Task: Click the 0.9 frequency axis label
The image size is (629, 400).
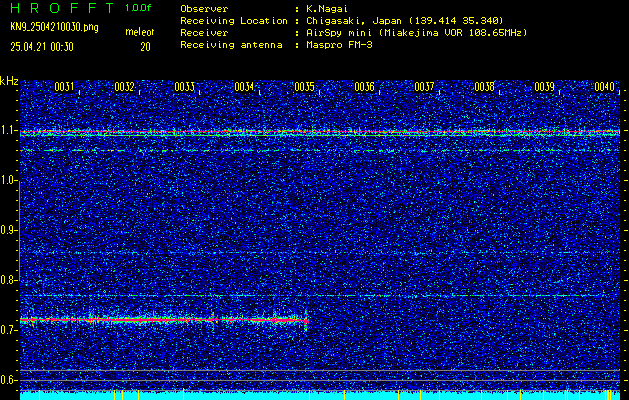Action: [8, 230]
